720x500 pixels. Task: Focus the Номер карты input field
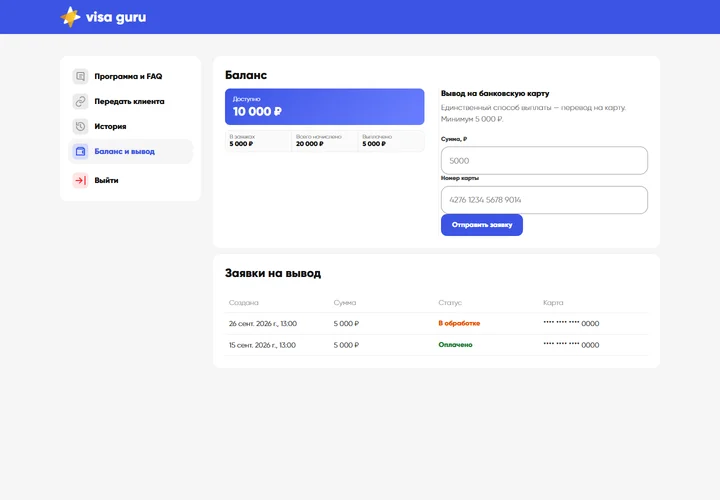coord(544,200)
